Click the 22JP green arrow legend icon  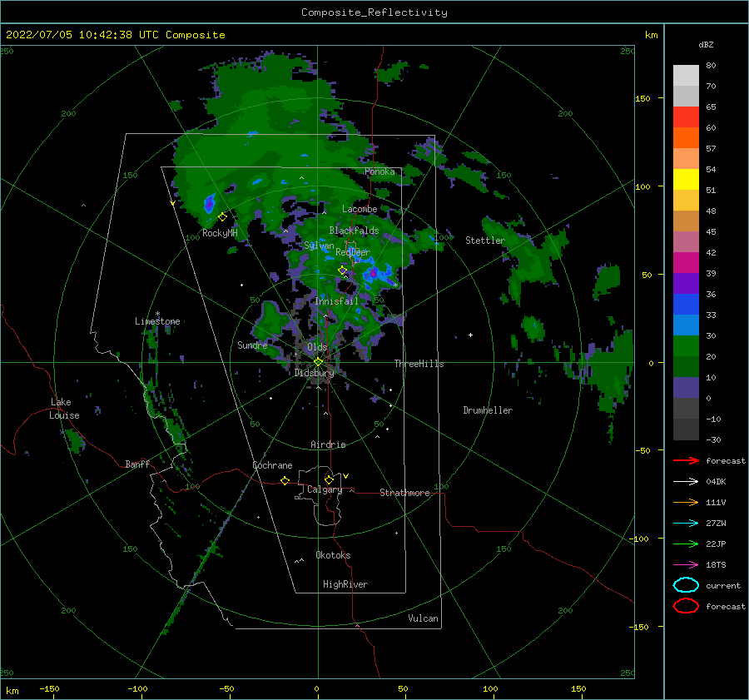[x=686, y=544]
